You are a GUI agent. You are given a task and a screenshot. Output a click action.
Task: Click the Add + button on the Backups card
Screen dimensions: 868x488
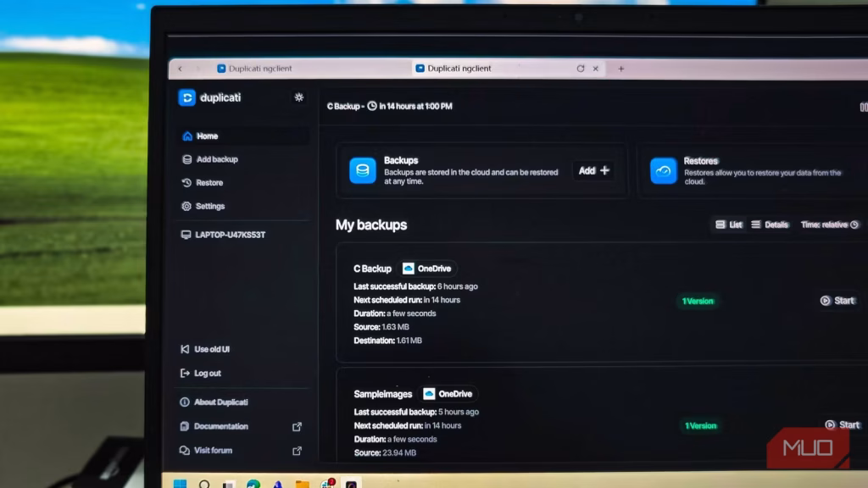pyautogui.click(x=593, y=170)
